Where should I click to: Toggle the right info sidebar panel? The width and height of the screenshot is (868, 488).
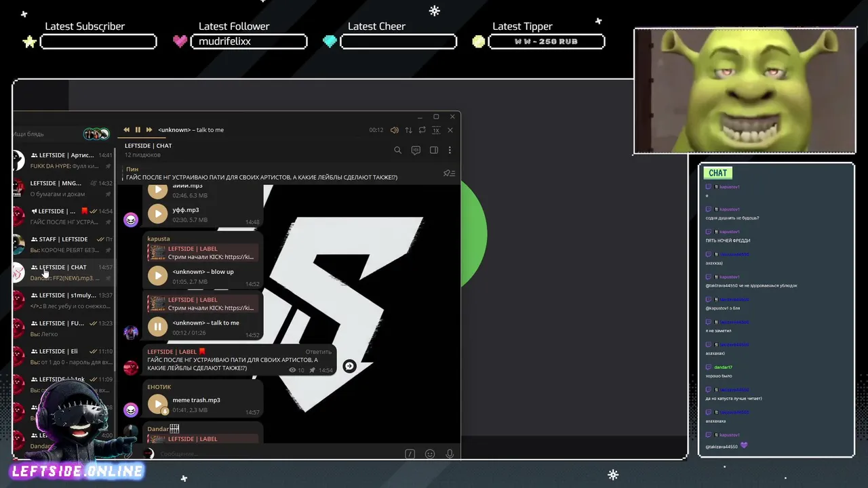coord(434,150)
